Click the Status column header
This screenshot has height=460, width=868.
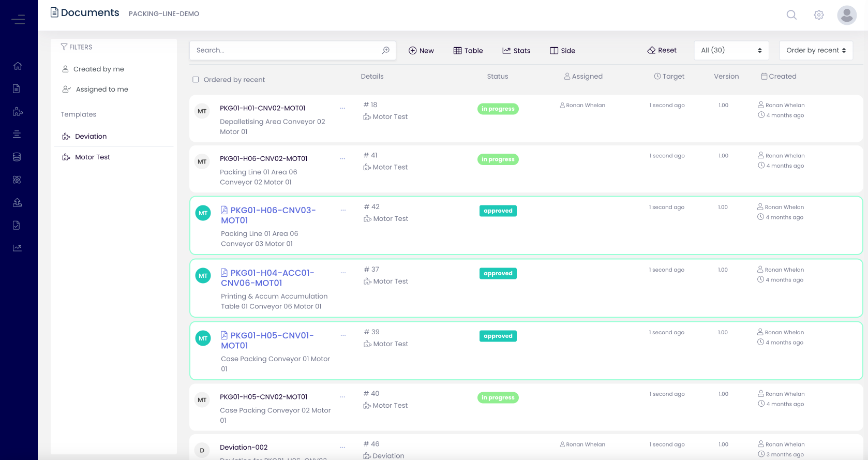click(x=498, y=76)
